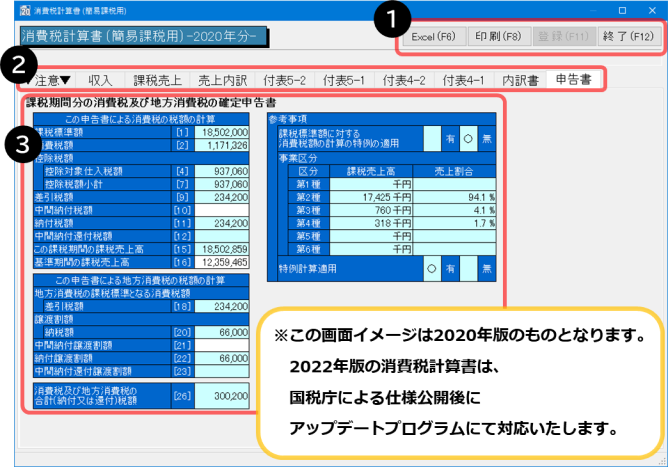668x467 pixels.
Task: Click the Excel (F6) export button
Action: tap(434, 37)
